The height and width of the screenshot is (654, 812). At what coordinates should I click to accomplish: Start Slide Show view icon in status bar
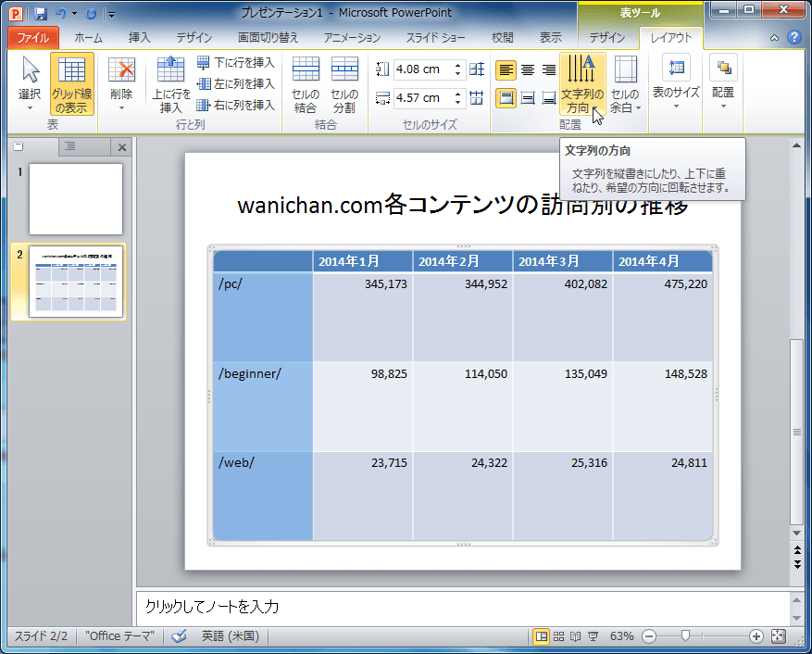(x=593, y=636)
